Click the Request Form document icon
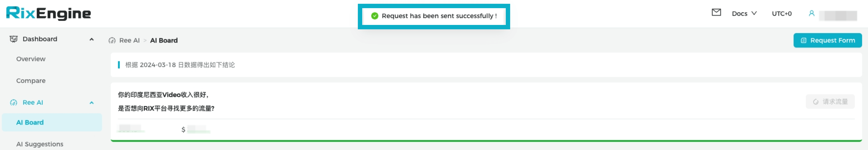This screenshot has width=868, height=150. [803, 40]
